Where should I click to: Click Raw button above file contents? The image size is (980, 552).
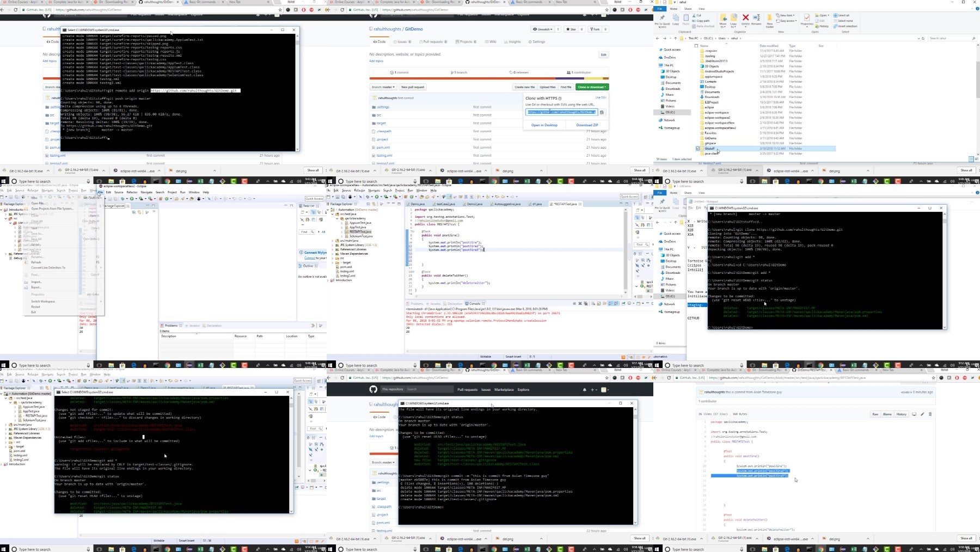coord(875,414)
